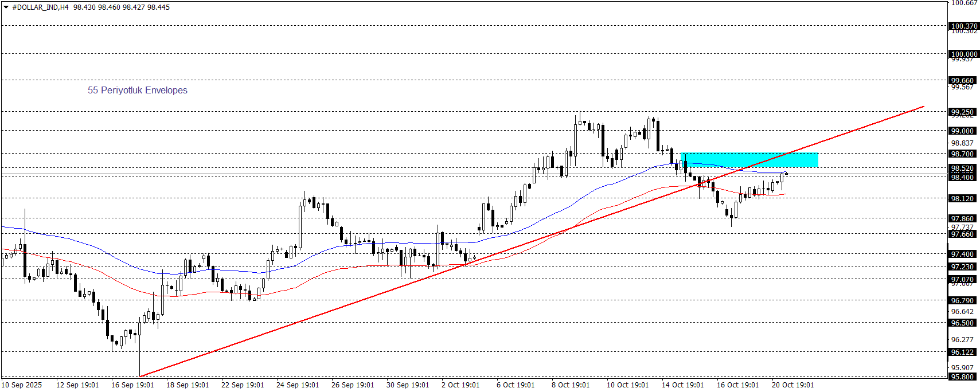Click the '26 Sep 19:01' time axis label
Image resolution: width=980 pixels, height=392 pixels.
(x=353, y=385)
